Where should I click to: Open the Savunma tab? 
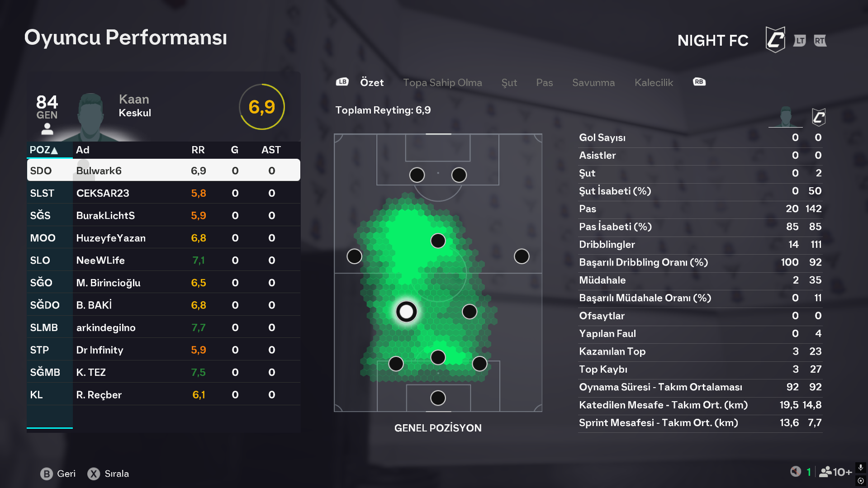click(593, 83)
